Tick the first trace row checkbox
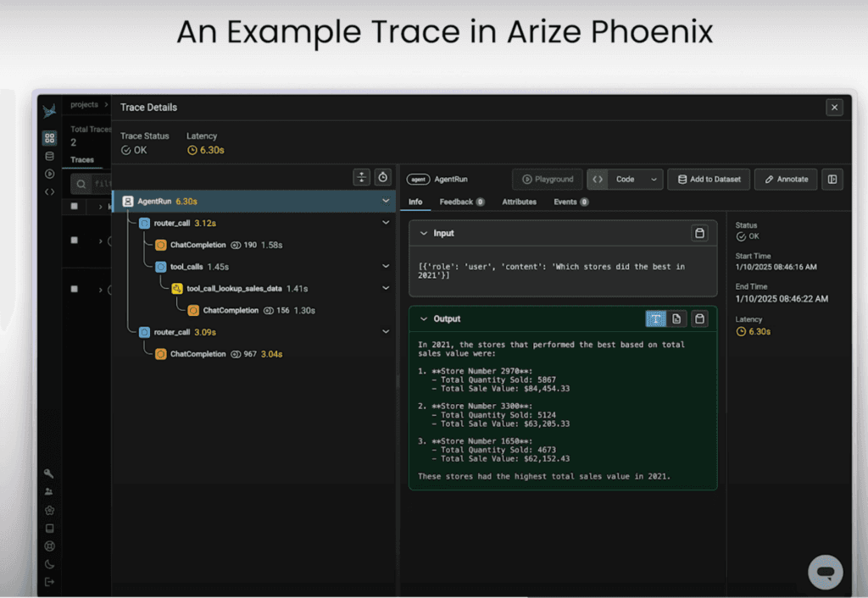 75,240
